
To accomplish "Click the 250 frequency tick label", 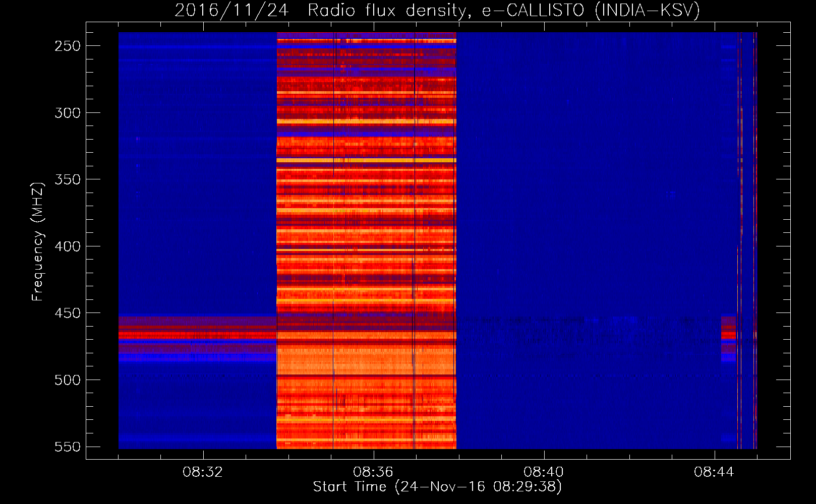I will pos(68,46).
